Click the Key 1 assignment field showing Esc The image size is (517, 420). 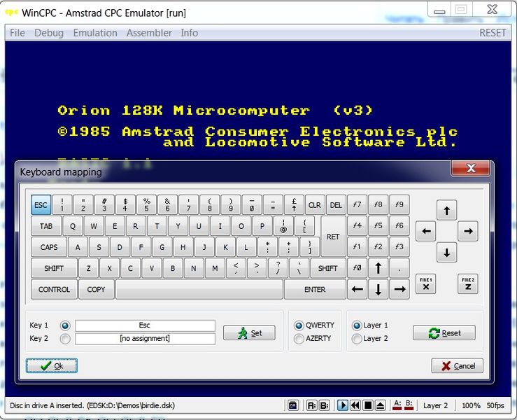[x=145, y=325]
